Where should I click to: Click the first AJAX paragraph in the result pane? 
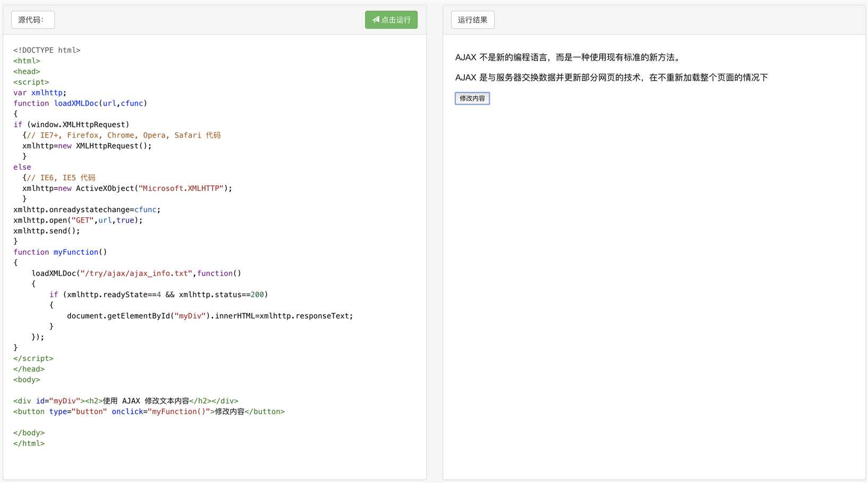(x=567, y=57)
